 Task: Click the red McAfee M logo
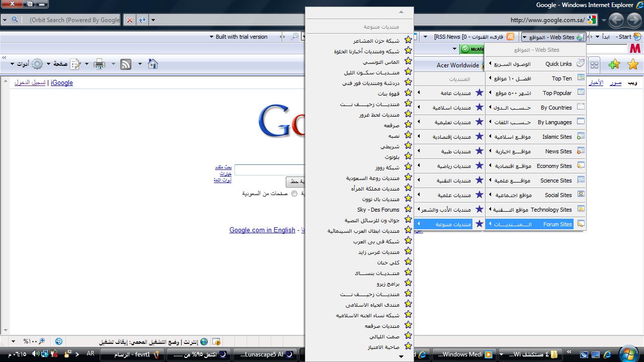(635, 49)
